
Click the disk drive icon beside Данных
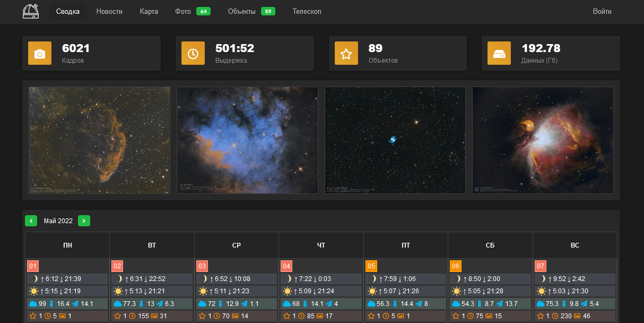pos(499,53)
